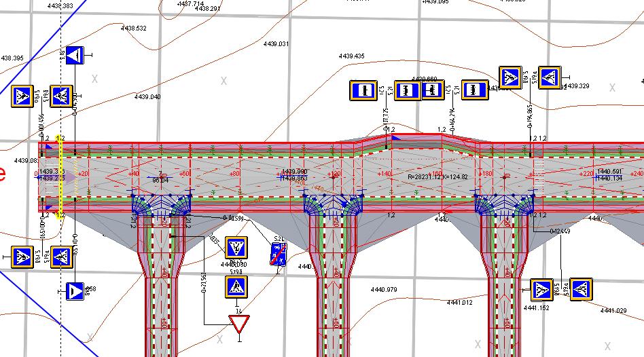Click the elevation label 4439.040
The image size is (644, 357).
(147, 97)
